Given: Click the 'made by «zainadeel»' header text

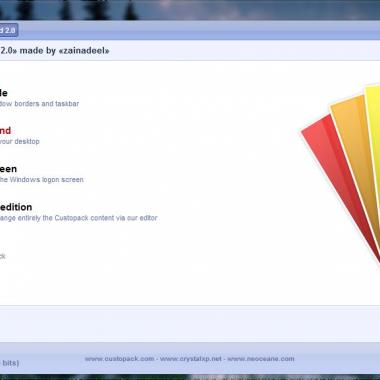Looking at the screenshot, I should click(64, 51).
